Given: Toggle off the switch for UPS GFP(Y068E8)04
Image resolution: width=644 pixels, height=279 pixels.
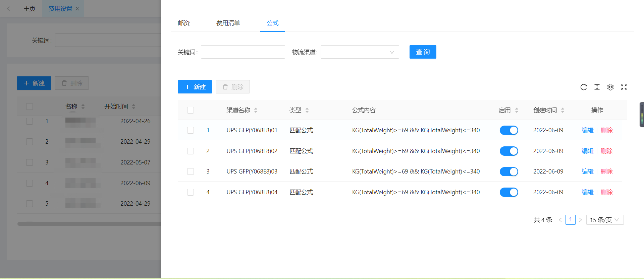Looking at the screenshot, I should [x=509, y=192].
